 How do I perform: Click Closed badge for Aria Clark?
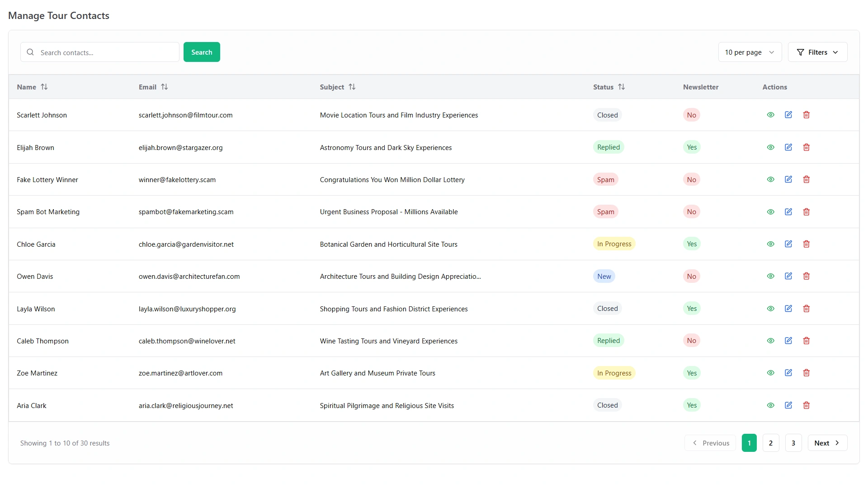coord(608,405)
